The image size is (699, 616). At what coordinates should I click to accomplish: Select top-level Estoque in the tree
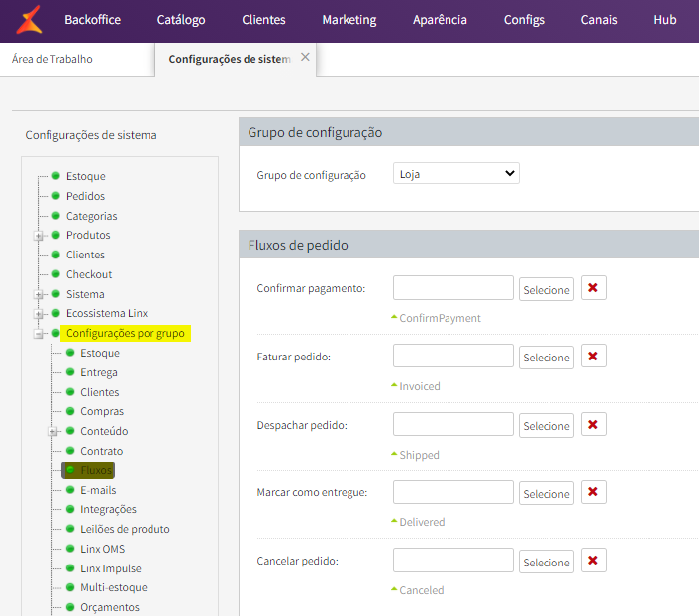click(85, 176)
